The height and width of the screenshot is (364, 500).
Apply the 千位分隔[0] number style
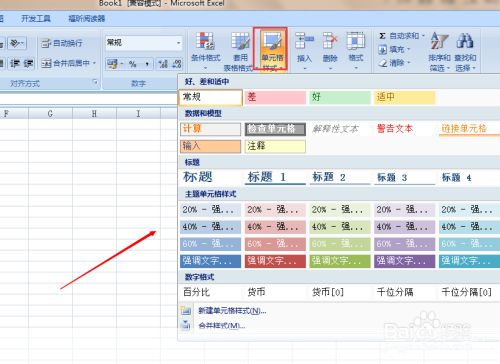[469, 293]
